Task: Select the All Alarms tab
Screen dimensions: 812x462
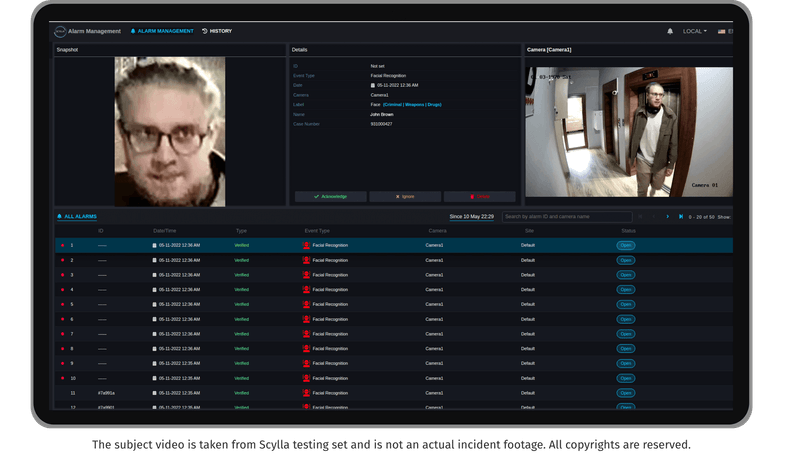Action: 77,216
